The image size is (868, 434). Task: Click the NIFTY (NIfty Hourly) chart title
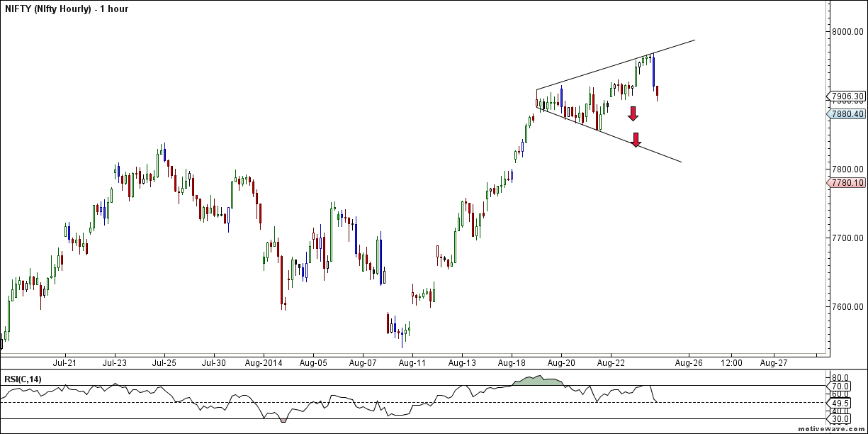[x=49, y=9]
